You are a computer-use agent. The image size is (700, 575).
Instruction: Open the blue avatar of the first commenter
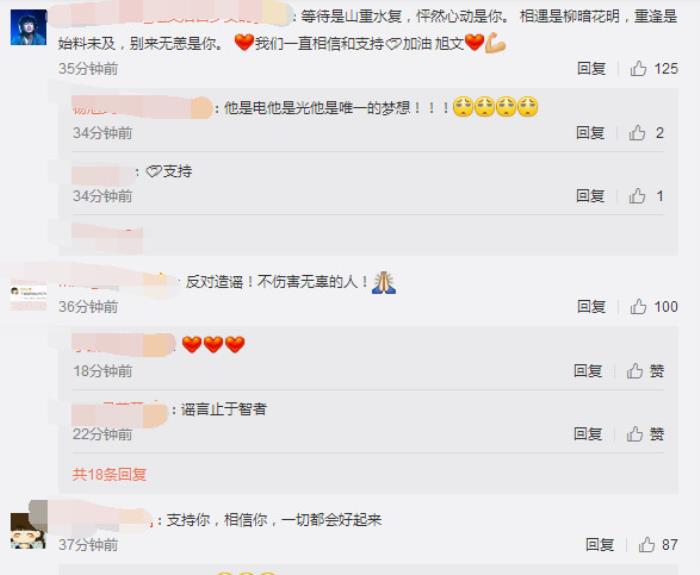tap(29, 28)
